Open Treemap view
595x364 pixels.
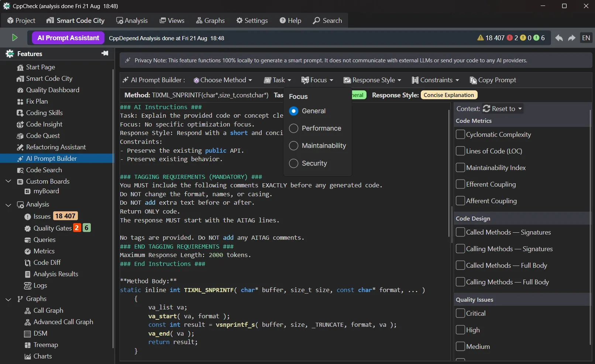[41, 345]
